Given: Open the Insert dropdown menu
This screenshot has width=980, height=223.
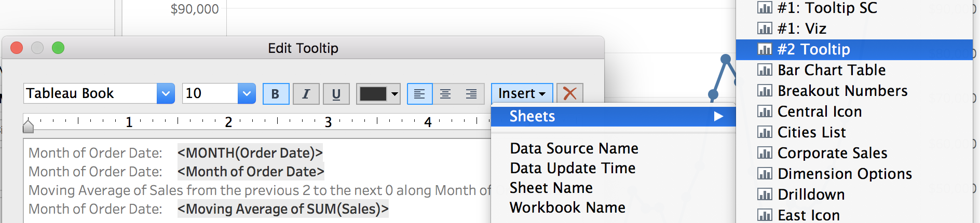Looking at the screenshot, I should (x=522, y=93).
